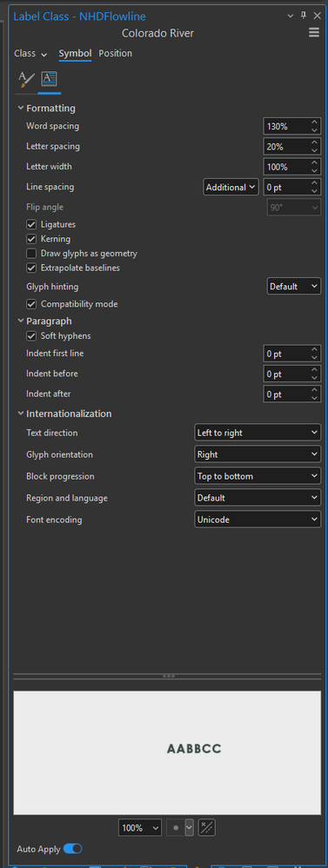The image size is (328, 868).
Task: Toggle the Compatibility mode checkbox
Action: click(x=31, y=304)
